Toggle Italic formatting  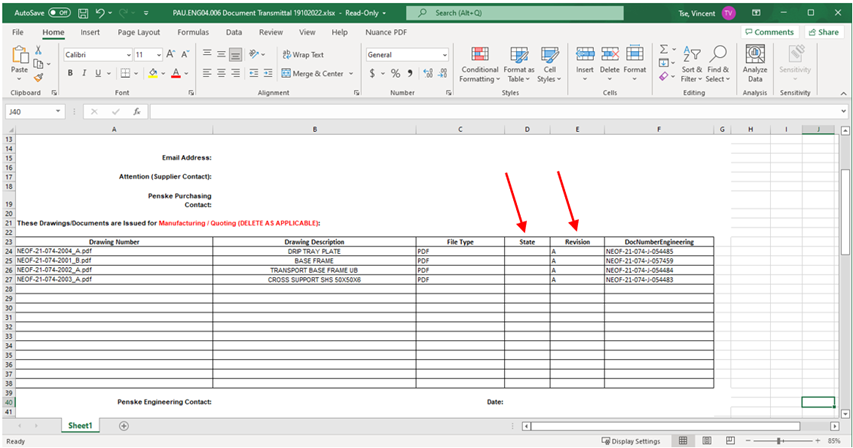coord(84,73)
